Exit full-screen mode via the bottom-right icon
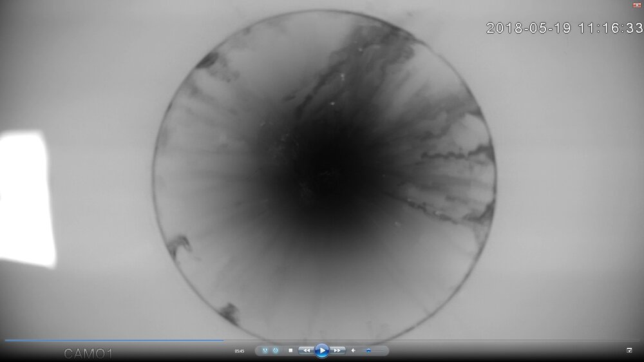 [629, 350]
